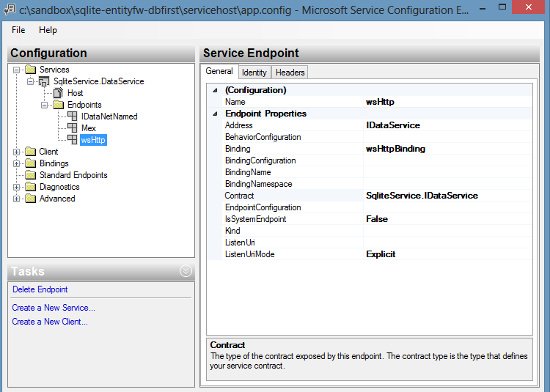This screenshot has width=550, height=392.
Task: Select the Standard Endpoints label
Action: point(73,175)
